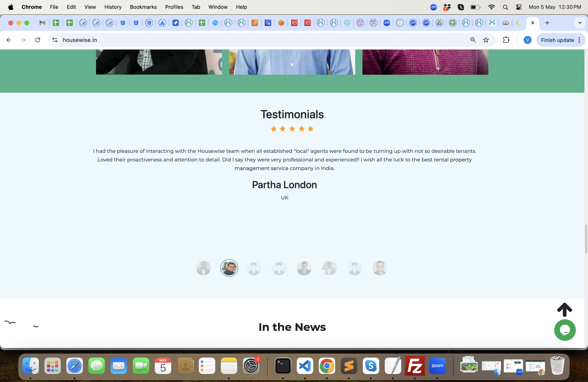Open a new tab with plus button
This screenshot has width=588, height=382.
coord(547,23)
